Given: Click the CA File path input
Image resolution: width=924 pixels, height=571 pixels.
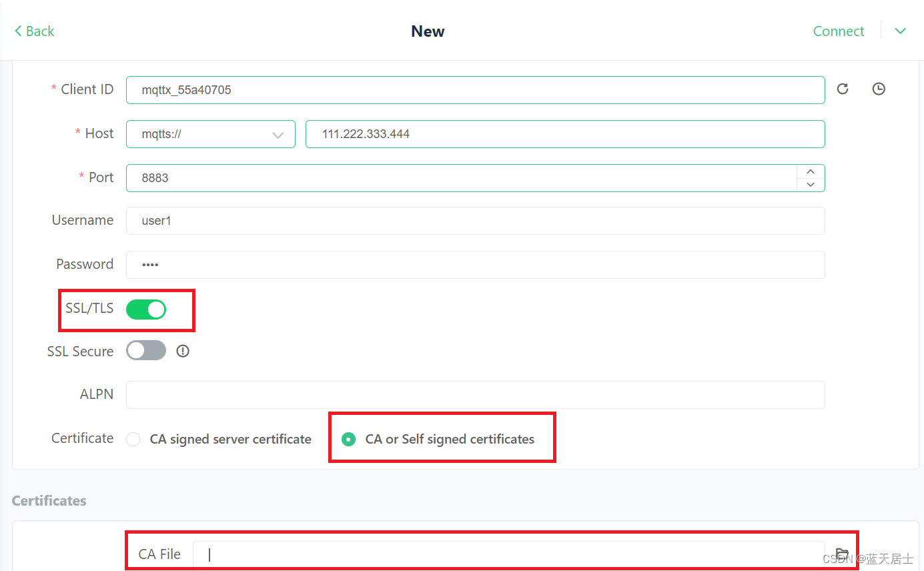Looking at the screenshot, I should pos(509,555).
